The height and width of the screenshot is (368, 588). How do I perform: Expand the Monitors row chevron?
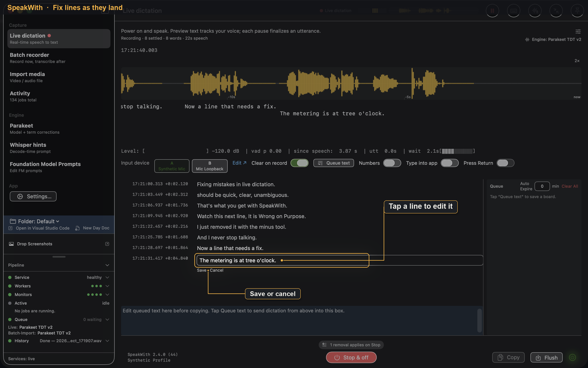[107, 294]
